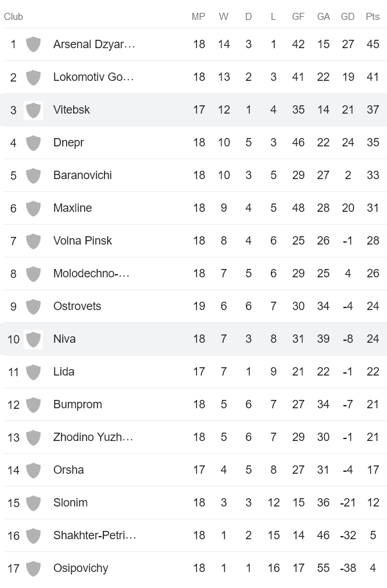Open the Volna Pinsk team page
This screenshot has height=588, width=387.
click(82, 241)
